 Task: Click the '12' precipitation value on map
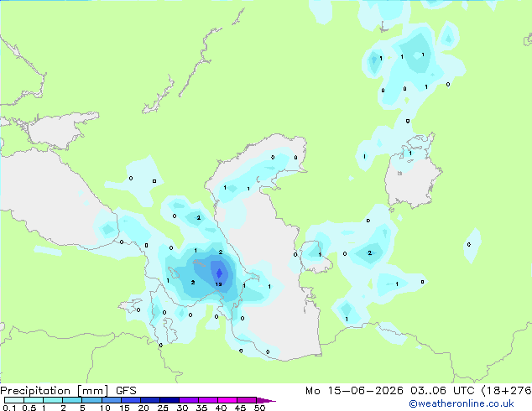(x=218, y=284)
